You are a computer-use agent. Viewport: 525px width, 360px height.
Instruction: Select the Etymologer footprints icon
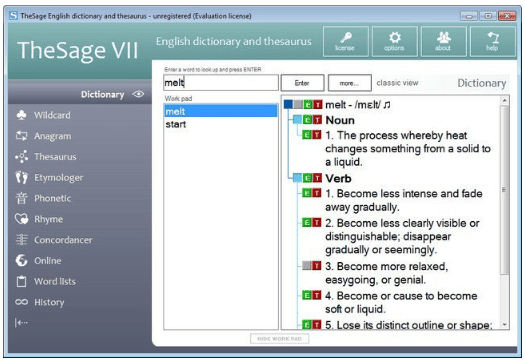(x=21, y=177)
